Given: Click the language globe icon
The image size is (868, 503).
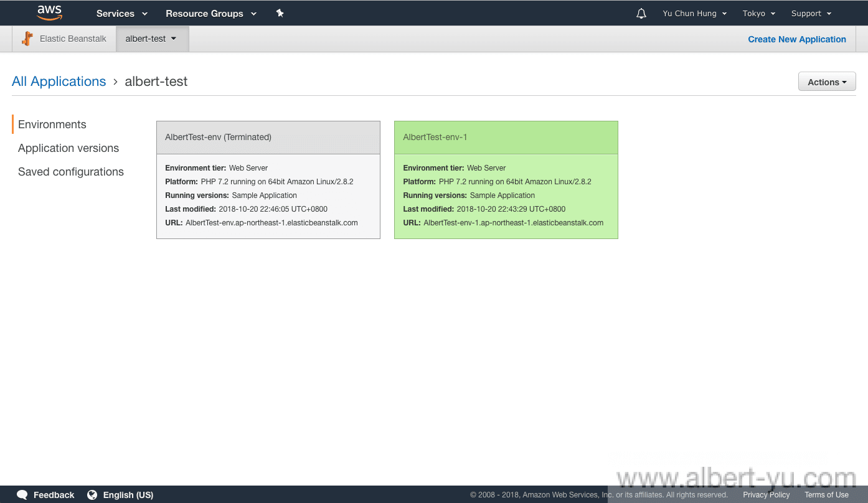Looking at the screenshot, I should pos(92,495).
